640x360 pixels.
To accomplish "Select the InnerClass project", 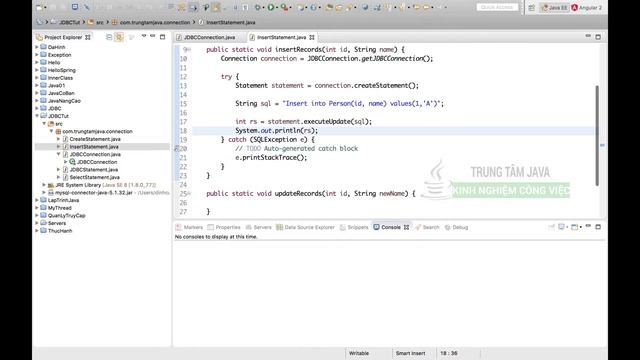I will click(x=60, y=78).
